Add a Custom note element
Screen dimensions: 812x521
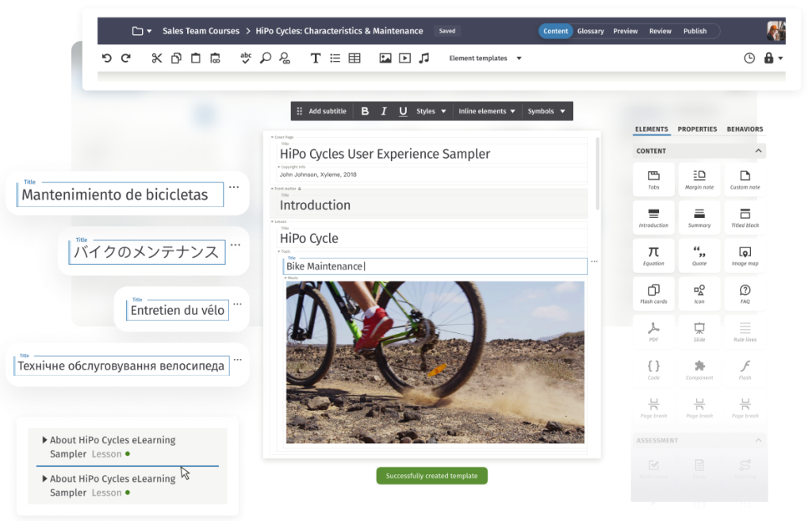[x=745, y=179]
